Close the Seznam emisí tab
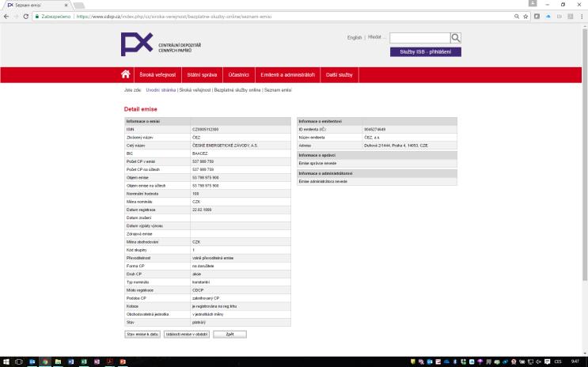Image resolution: width=588 pixels, height=367 pixels. point(66,6)
